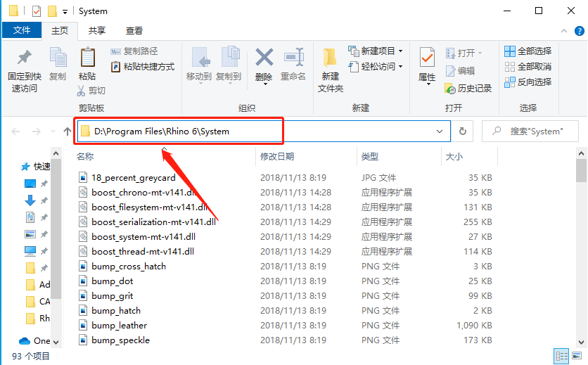The height and width of the screenshot is (365, 588).
Task: Click the Delete (删除) red X icon
Action: [264, 58]
